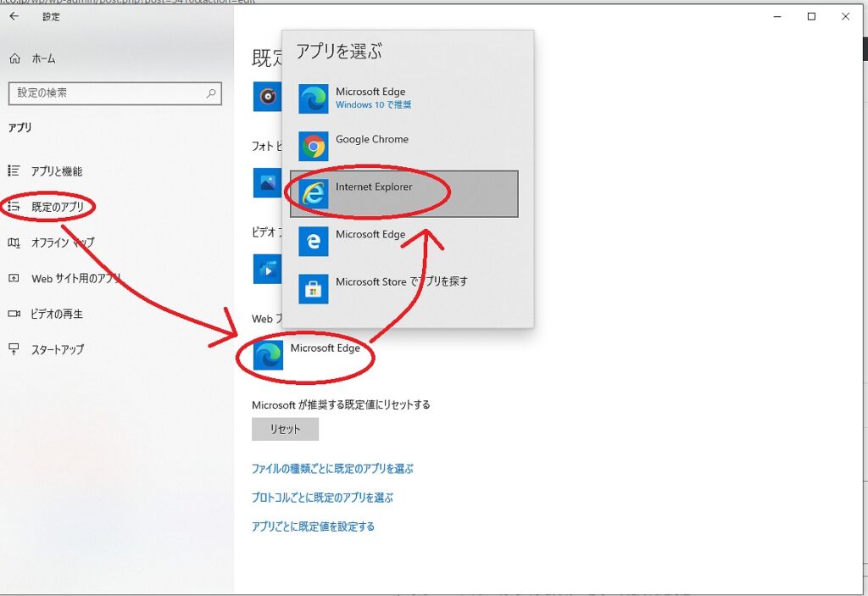Click the スタートアップ monitor icon
This screenshot has width=868, height=596.
[x=14, y=349]
